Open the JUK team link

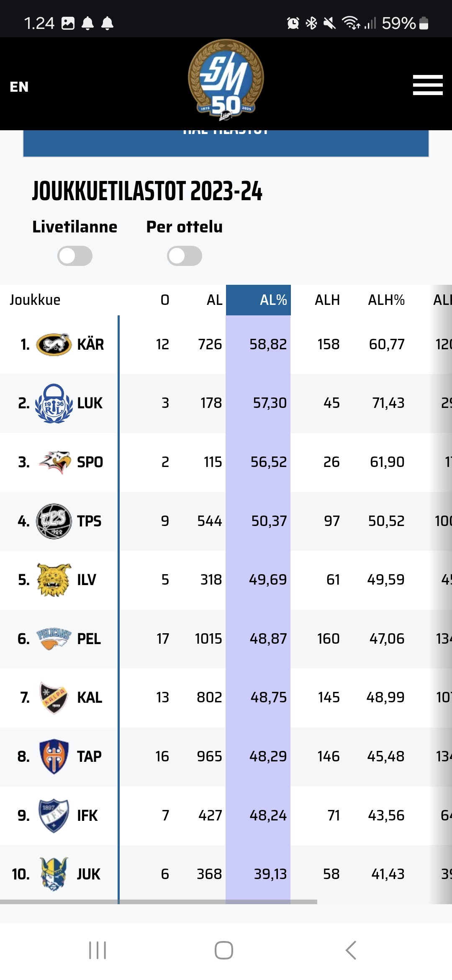tap(88, 874)
